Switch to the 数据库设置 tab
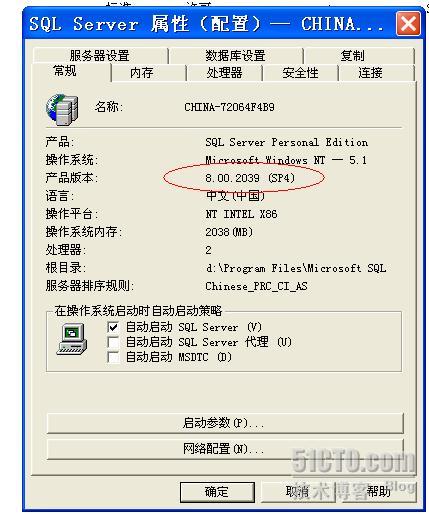Viewport: 429px width, 514px height. [235, 55]
